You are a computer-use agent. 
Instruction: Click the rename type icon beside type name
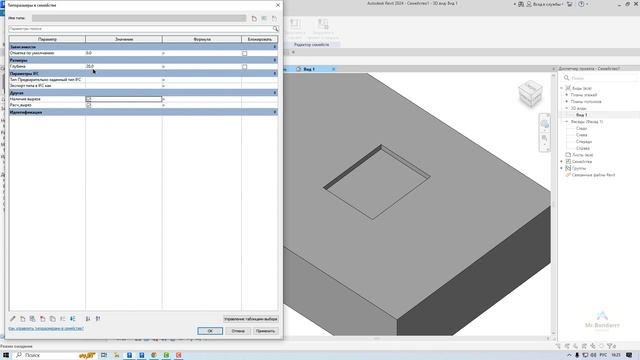coord(264,18)
